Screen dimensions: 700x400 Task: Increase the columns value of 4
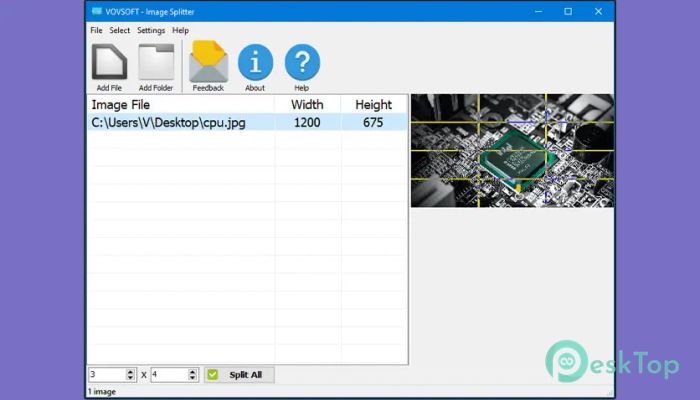click(192, 371)
